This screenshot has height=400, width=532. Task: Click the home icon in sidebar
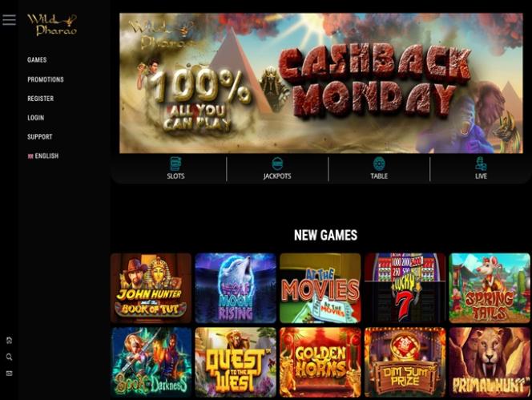pos(9,340)
